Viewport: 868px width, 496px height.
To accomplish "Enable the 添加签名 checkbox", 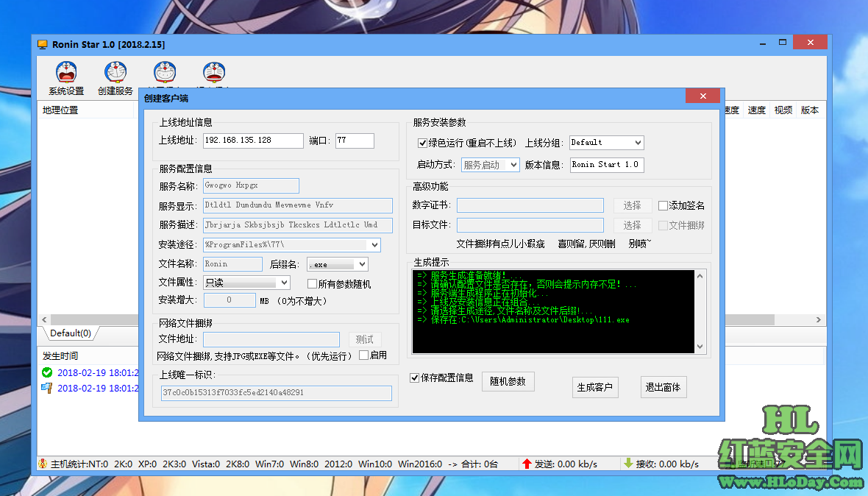I will click(663, 206).
